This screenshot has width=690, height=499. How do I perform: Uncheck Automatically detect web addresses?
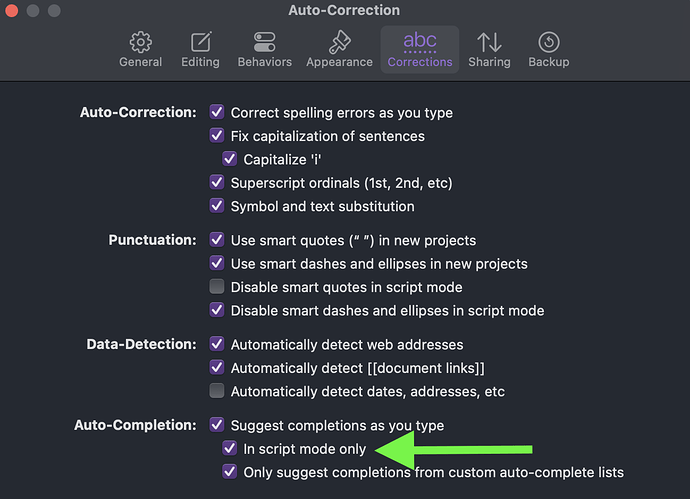(x=217, y=344)
